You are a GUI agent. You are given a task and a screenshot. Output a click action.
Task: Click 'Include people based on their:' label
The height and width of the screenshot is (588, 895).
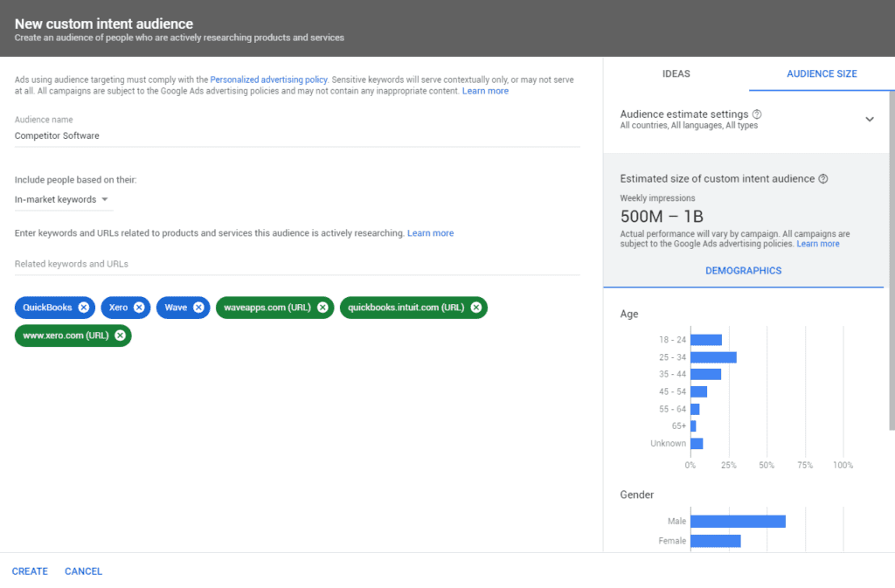coord(76,180)
